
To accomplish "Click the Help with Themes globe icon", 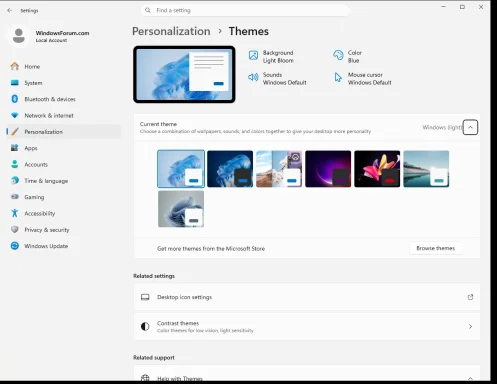I will [x=145, y=378].
